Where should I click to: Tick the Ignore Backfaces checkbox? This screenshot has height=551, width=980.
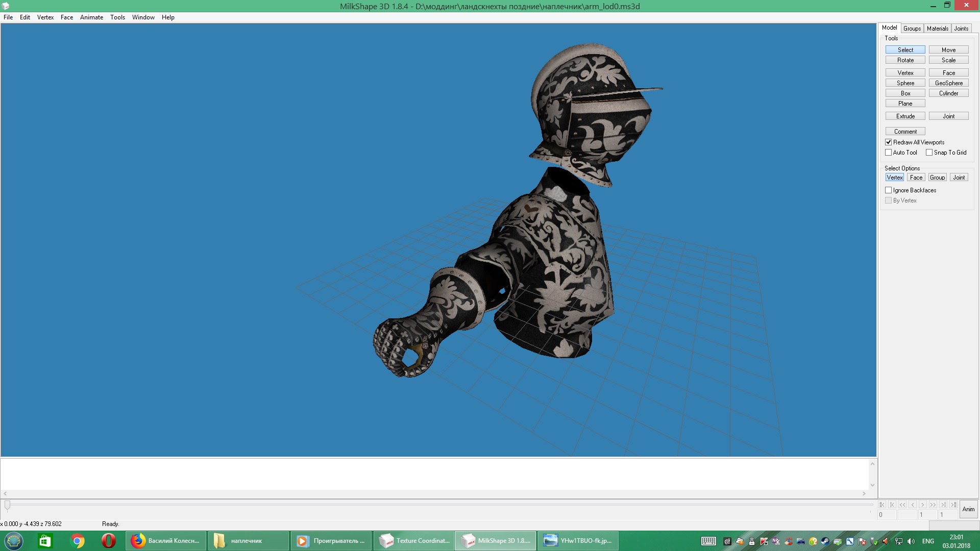889,190
